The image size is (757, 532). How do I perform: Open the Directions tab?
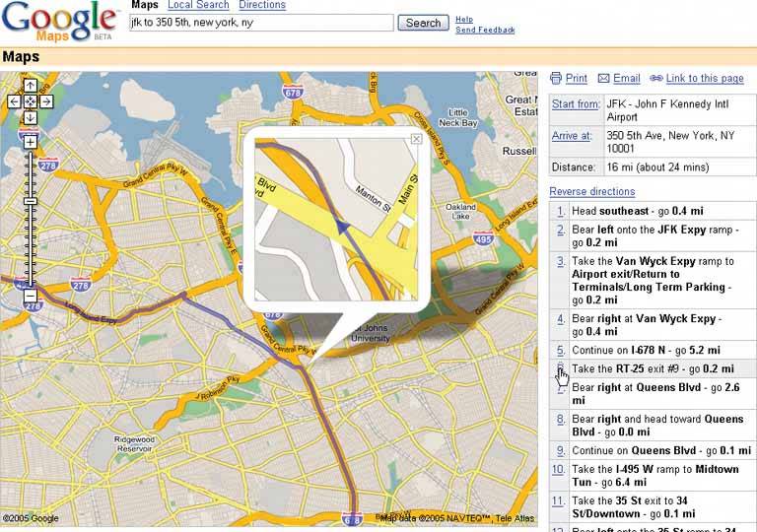tap(262, 5)
